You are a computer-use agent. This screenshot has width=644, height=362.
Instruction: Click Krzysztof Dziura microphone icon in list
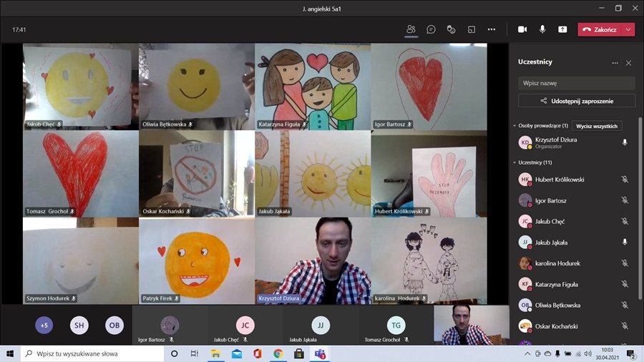[625, 142]
